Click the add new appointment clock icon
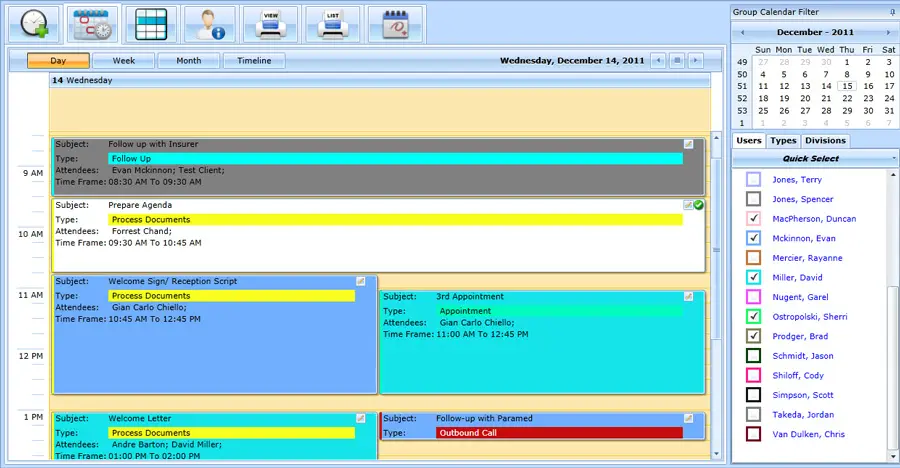The width and height of the screenshot is (900, 468). pyautogui.click(x=33, y=23)
